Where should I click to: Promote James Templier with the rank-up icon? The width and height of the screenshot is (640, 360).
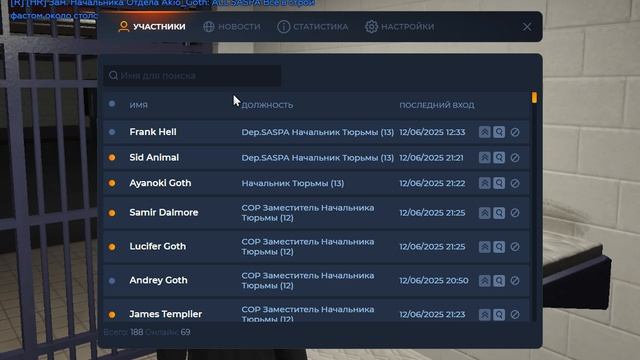click(484, 314)
